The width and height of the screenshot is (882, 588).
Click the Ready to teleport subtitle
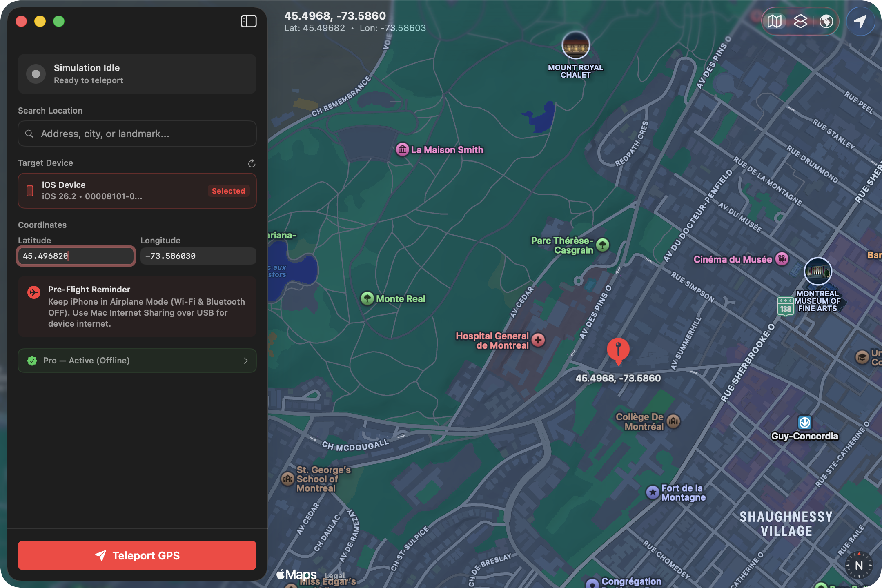[88, 80]
